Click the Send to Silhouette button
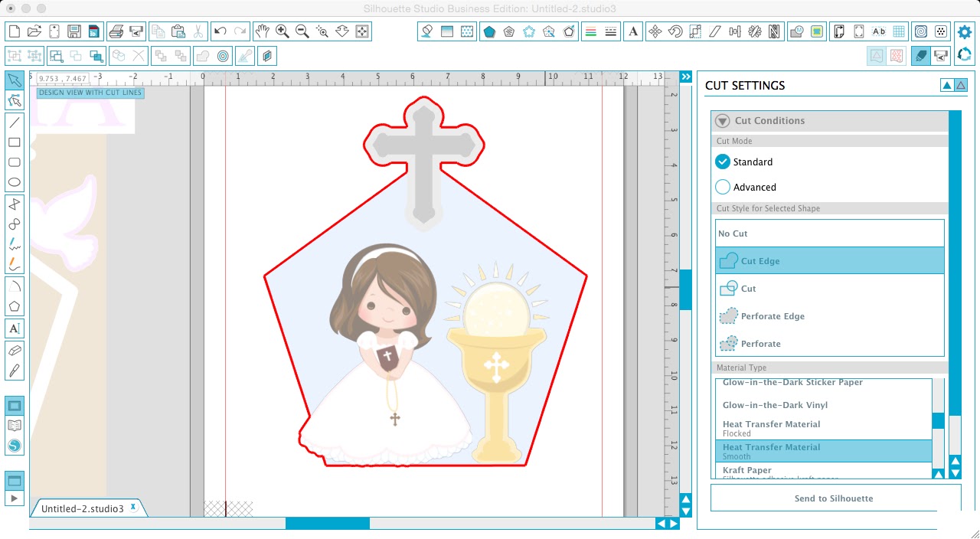The image size is (980, 539). click(x=833, y=498)
